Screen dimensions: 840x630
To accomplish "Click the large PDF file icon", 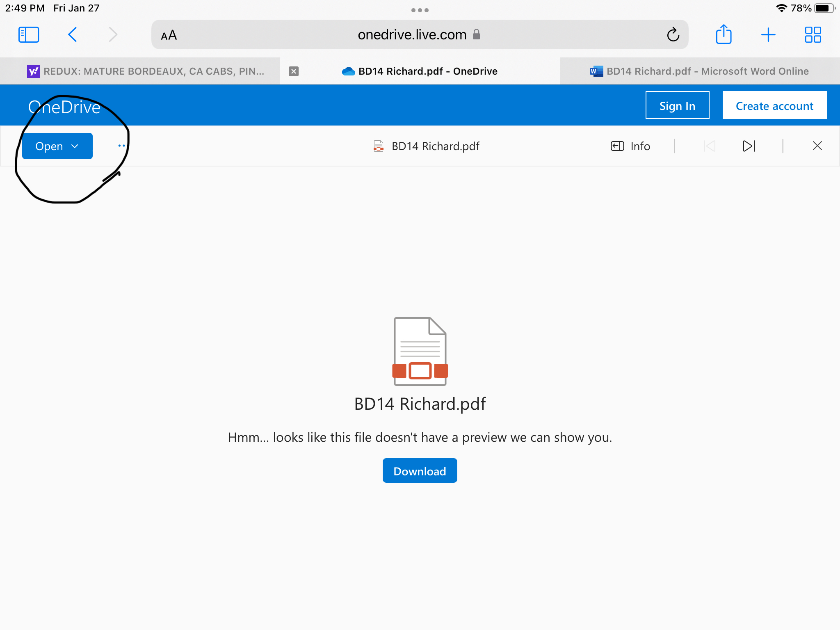I will (x=420, y=352).
